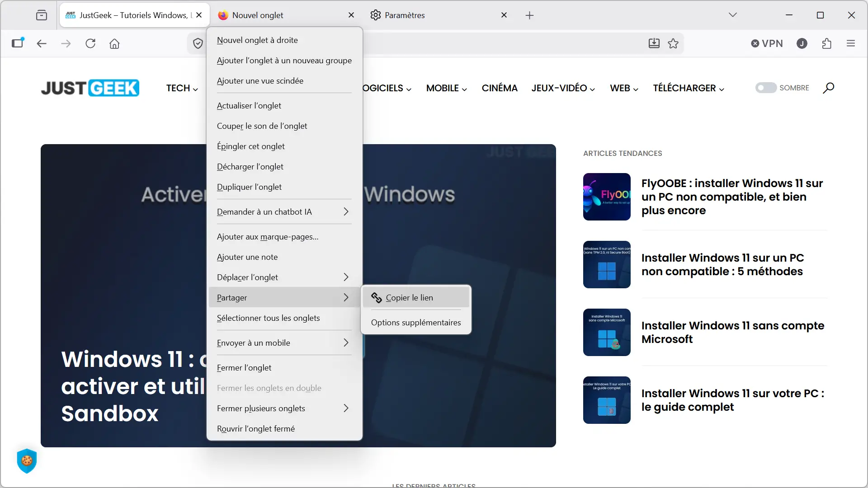The image size is (868, 488).
Task: Go forward with the right arrow
Action: pyautogui.click(x=66, y=43)
